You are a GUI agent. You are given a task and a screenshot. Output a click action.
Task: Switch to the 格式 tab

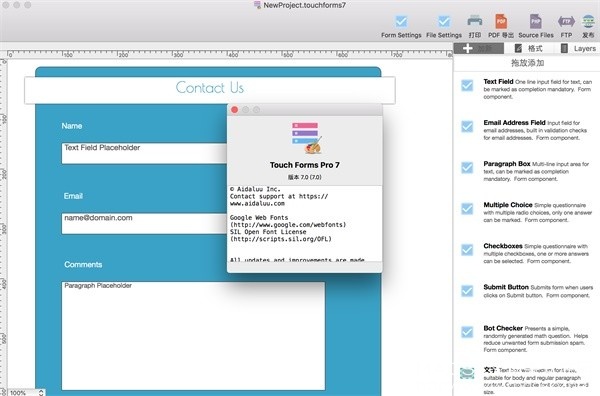point(528,48)
